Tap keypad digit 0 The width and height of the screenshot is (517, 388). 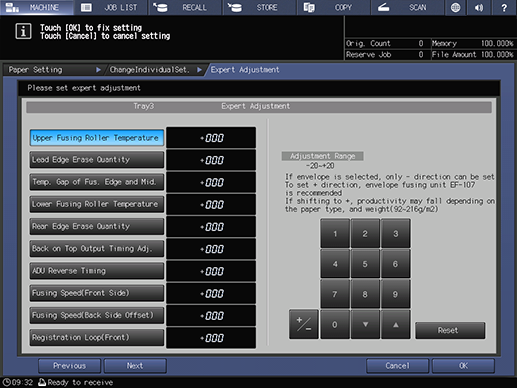(x=335, y=324)
